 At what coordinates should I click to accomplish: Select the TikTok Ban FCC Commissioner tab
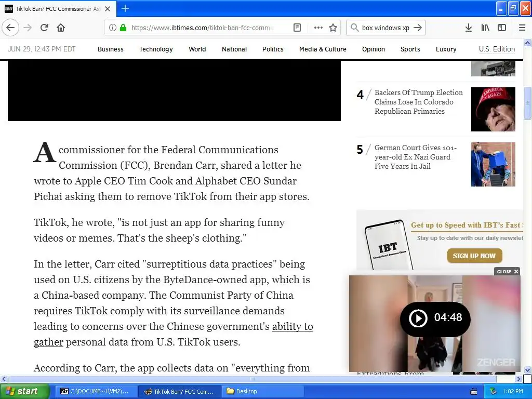click(x=58, y=9)
